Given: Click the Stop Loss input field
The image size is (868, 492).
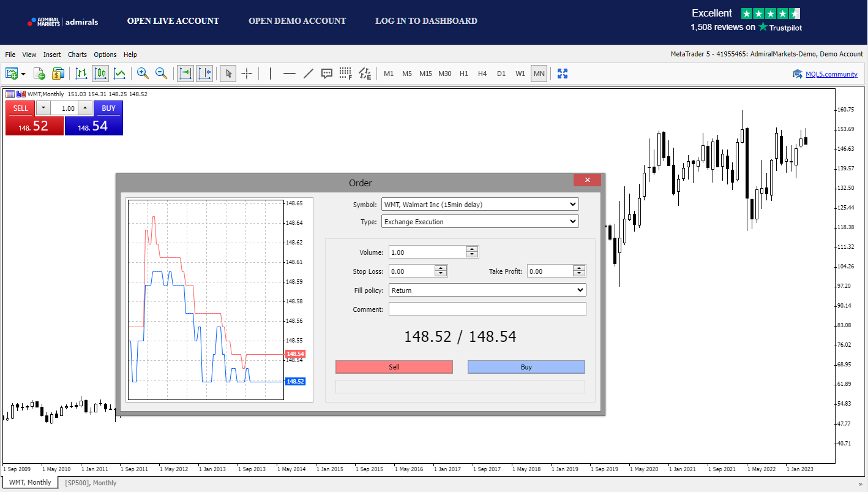Looking at the screenshot, I should tap(411, 271).
